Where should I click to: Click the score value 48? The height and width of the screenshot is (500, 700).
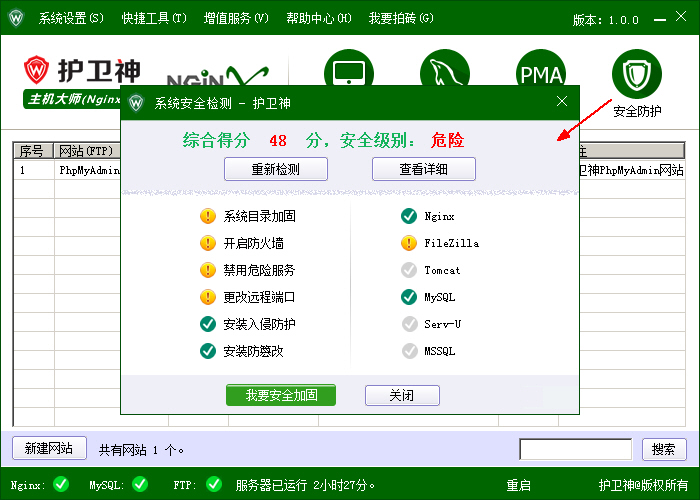(x=278, y=141)
